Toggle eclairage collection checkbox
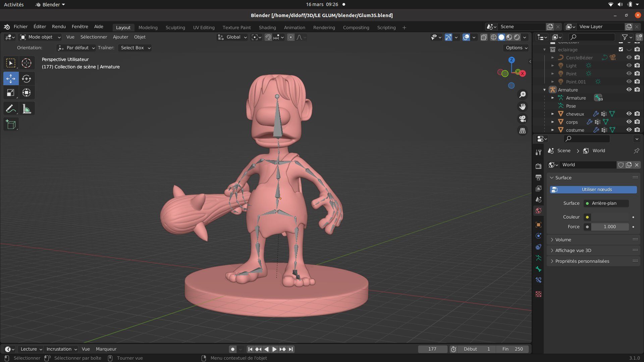644x362 pixels. (x=621, y=50)
